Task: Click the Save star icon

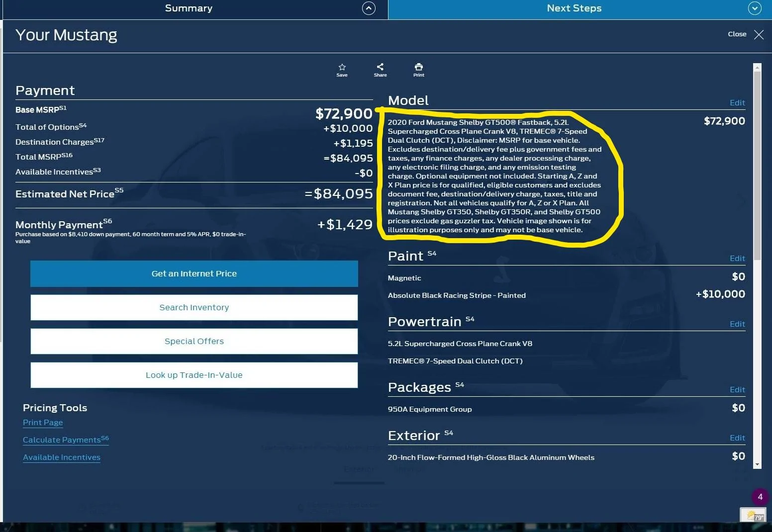Action: coord(342,67)
